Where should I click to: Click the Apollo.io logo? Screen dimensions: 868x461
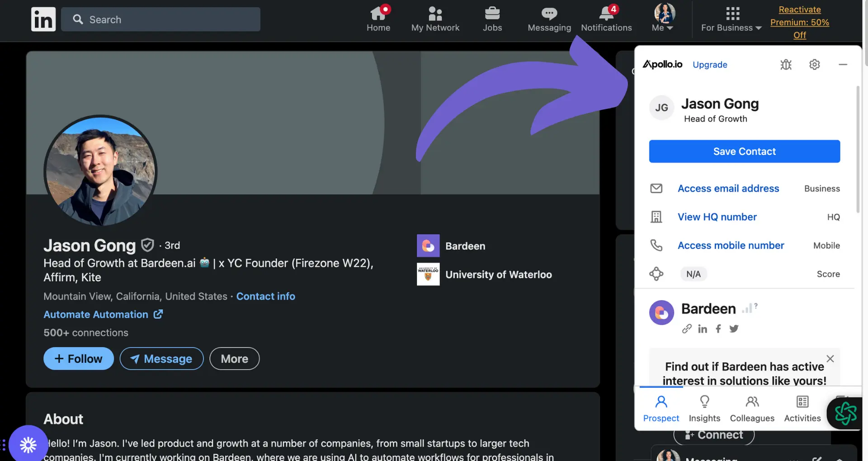663,65
